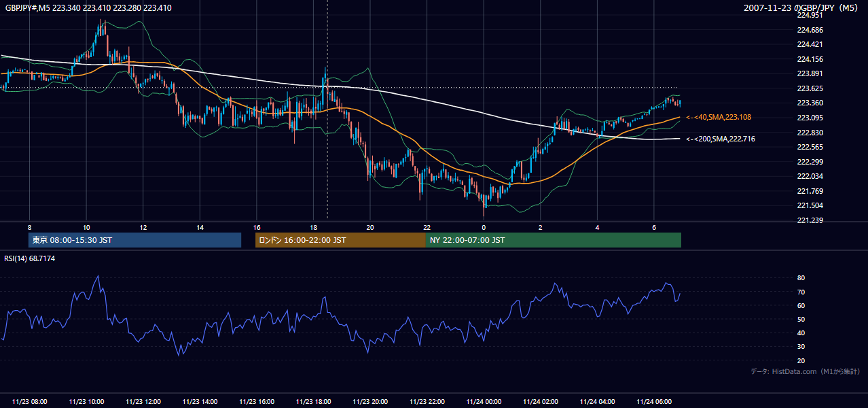Click the 11/24 00:00 time axis label
Viewport: 868px width, 408px height.
tap(484, 402)
